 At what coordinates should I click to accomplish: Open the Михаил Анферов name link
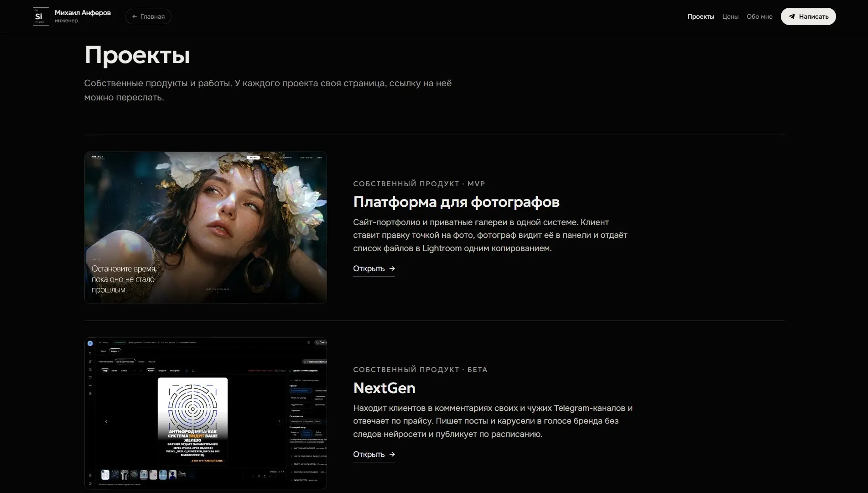tap(83, 13)
